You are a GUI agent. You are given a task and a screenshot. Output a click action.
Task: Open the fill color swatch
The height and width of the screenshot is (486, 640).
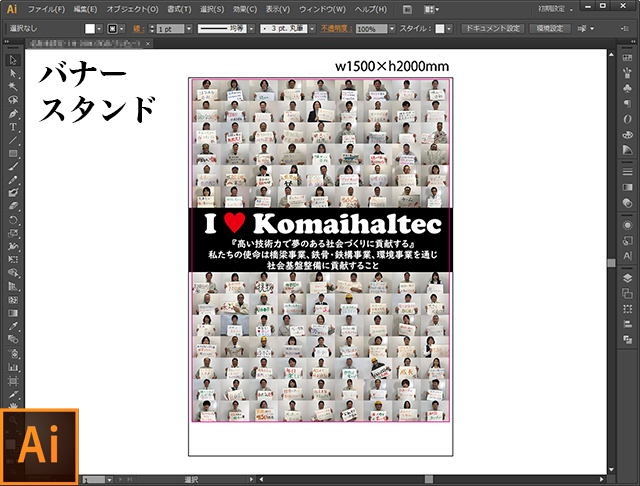[90, 29]
